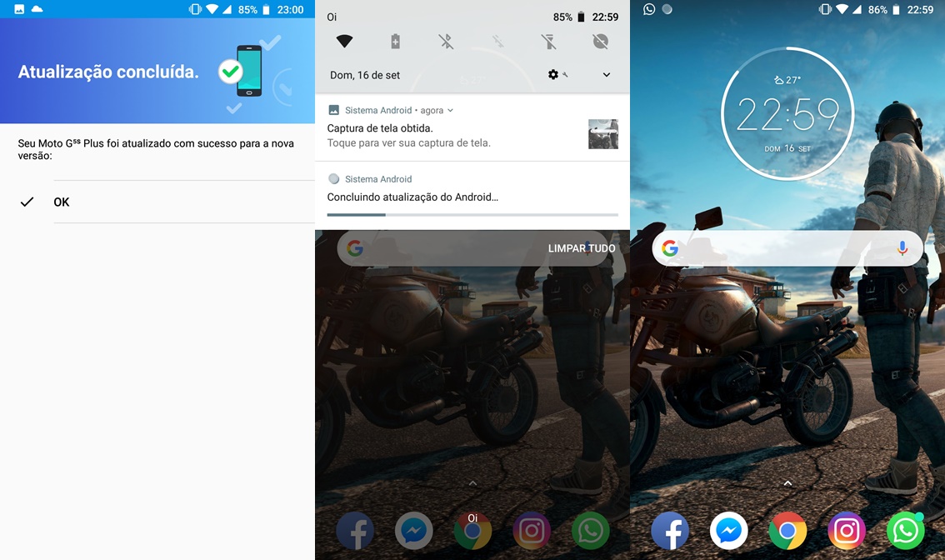Image resolution: width=945 pixels, height=560 pixels.
Task: Enable battery saver from quick settings
Action: (x=395, y=41)
